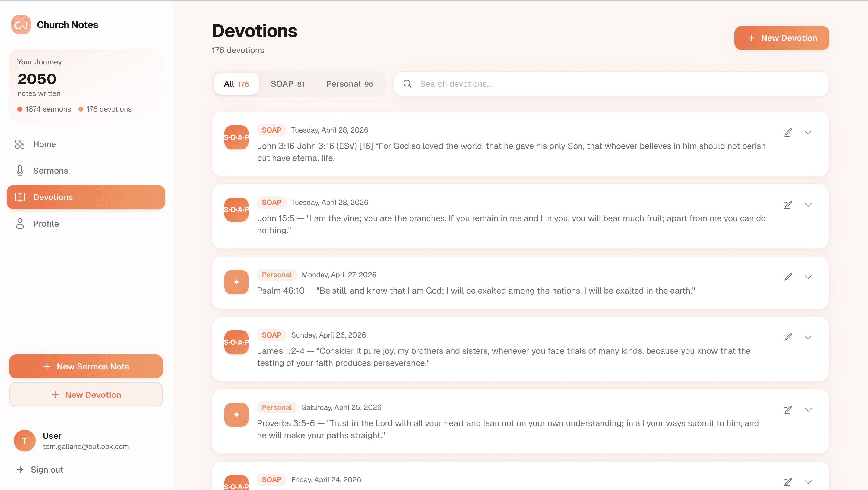This screenshot has width=868, height=490.
Task: Select the Personal badge on Proverbs 3:5-6 entry
Action: pos(277,407)
